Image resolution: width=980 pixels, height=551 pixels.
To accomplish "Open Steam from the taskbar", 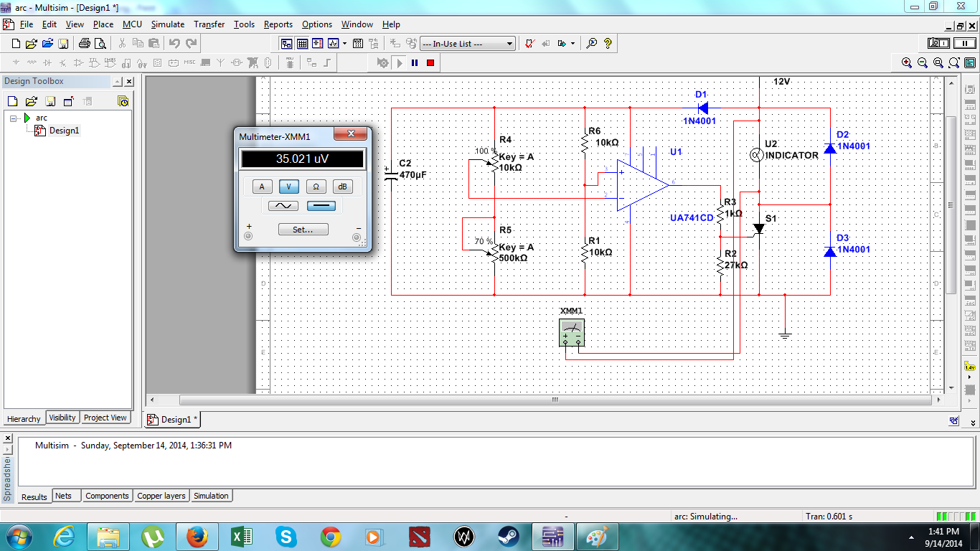I will 509,537.
